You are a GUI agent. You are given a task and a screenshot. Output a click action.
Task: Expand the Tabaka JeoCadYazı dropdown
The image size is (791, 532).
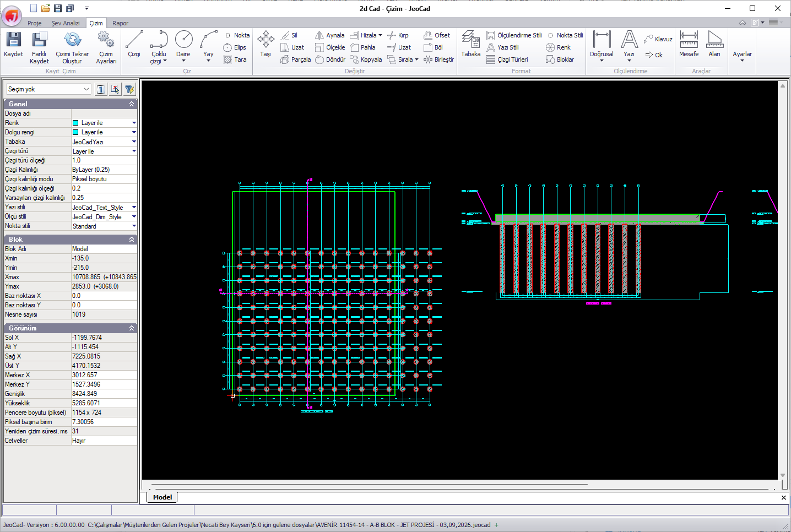(134, 142)
